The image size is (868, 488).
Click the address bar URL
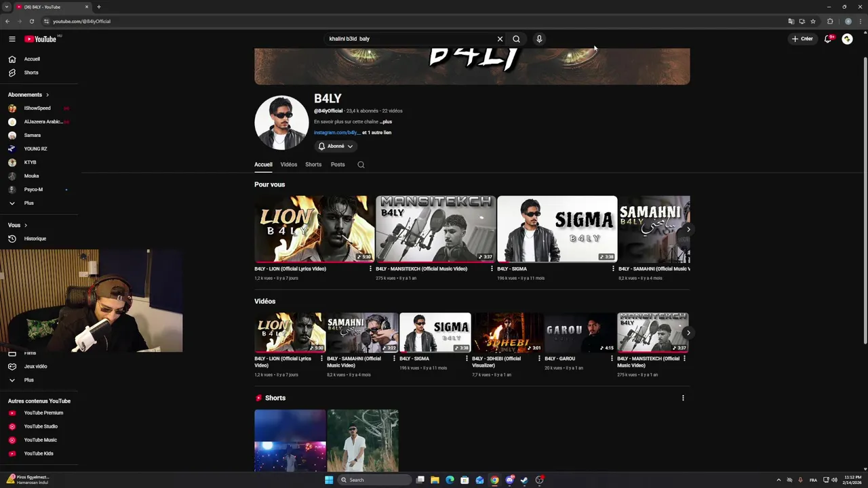pos(81,21)
